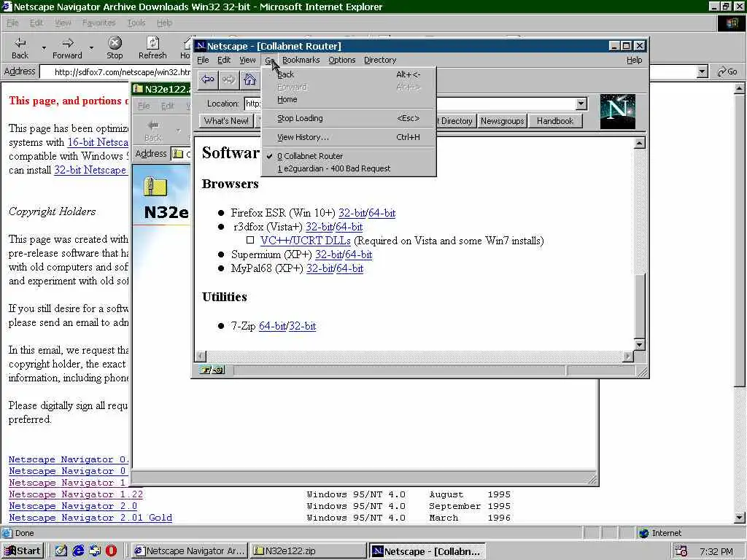
Task: Open Netscape Directory menu
Action: click(x=379, y=60)
